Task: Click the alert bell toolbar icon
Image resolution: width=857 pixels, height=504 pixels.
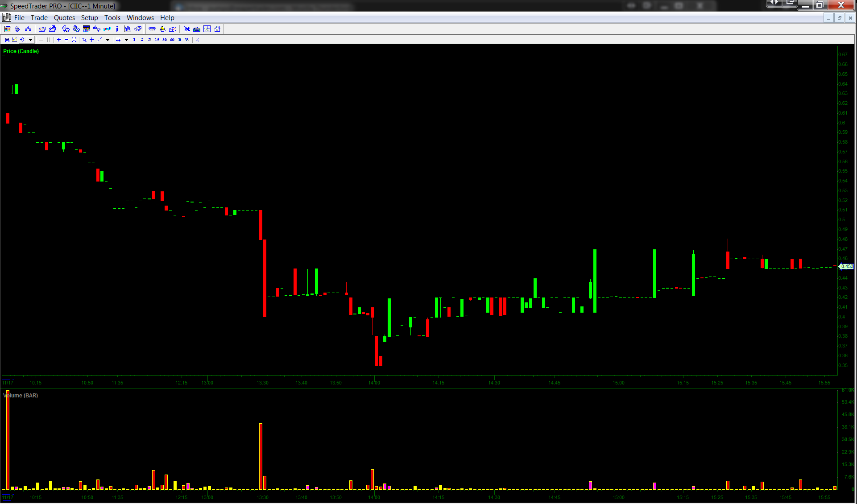Action: click(x=162, y=29)
